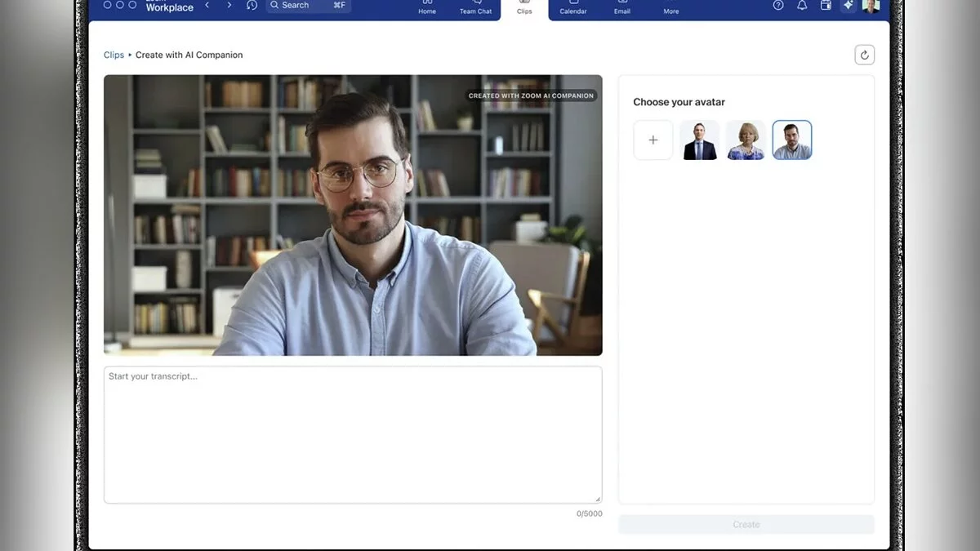Select the bearded man with glasses avatar

coord(792,140)
